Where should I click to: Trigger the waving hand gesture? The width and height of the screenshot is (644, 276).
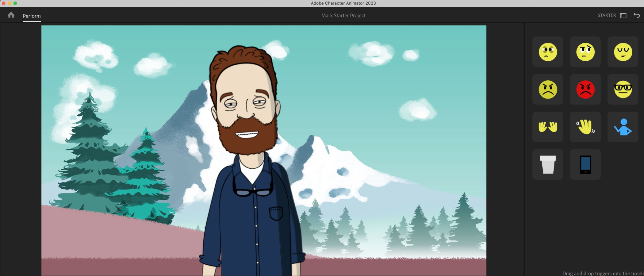click(585, 127)
